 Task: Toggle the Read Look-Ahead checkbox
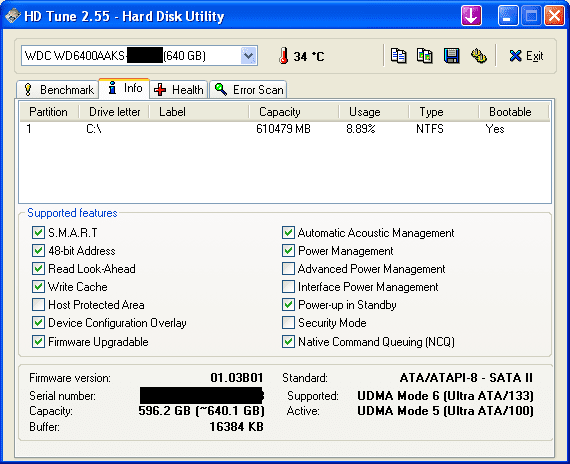[38, 269]
